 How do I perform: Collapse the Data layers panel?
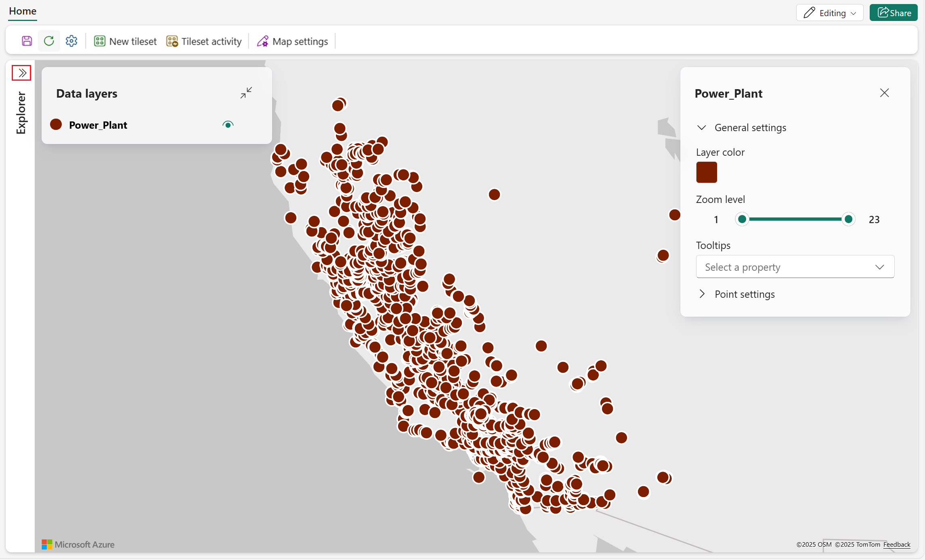pyautogui.click(x=246, y=93)
